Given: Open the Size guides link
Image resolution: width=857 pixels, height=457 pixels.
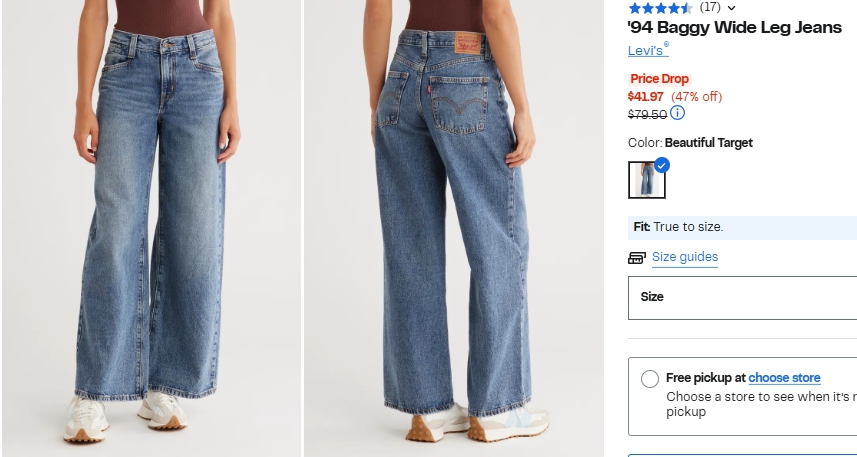Looking at the screenshot, I should point(685,257).
